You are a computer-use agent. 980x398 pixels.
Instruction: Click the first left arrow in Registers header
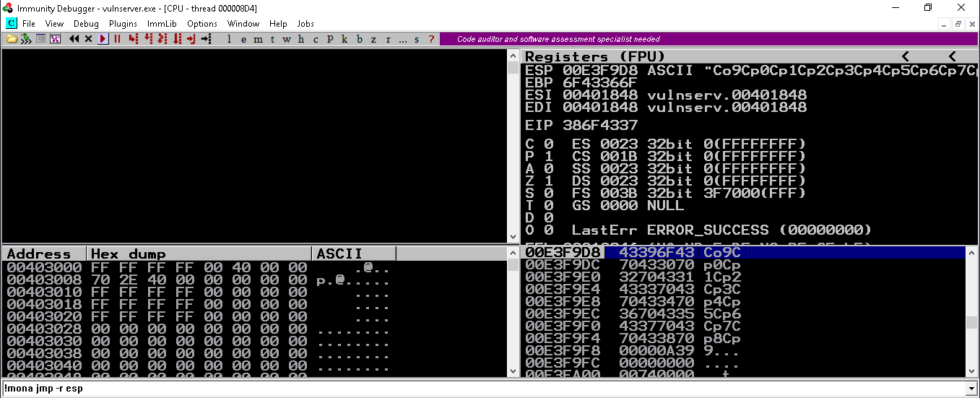905,56
